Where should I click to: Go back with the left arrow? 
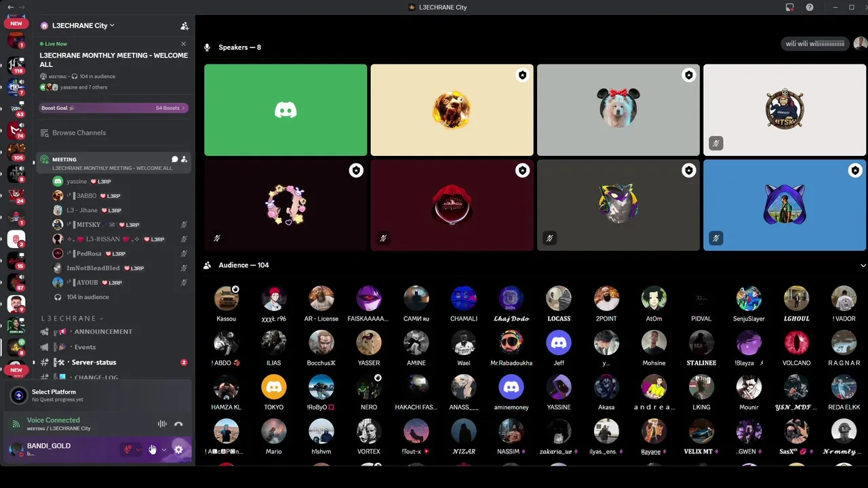(x=10, y=7)
